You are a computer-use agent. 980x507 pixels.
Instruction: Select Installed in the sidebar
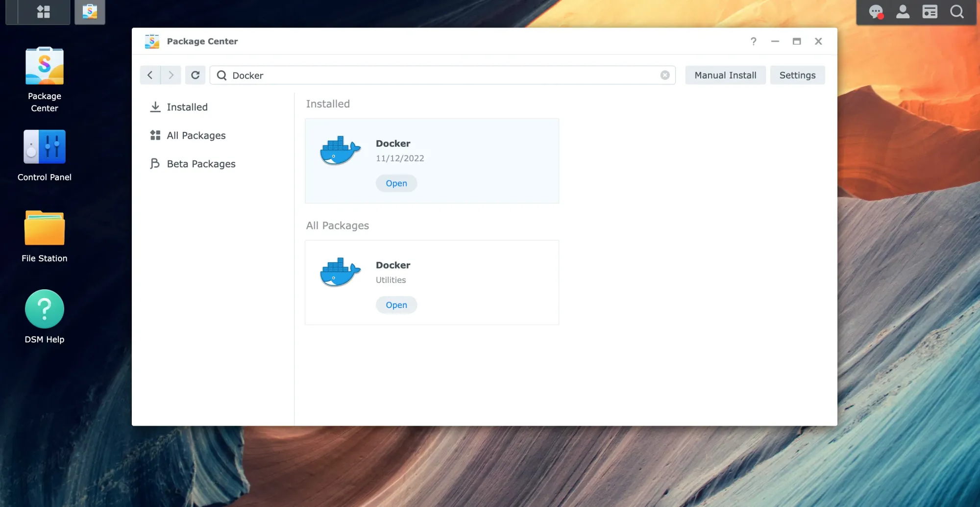point(187,107)
